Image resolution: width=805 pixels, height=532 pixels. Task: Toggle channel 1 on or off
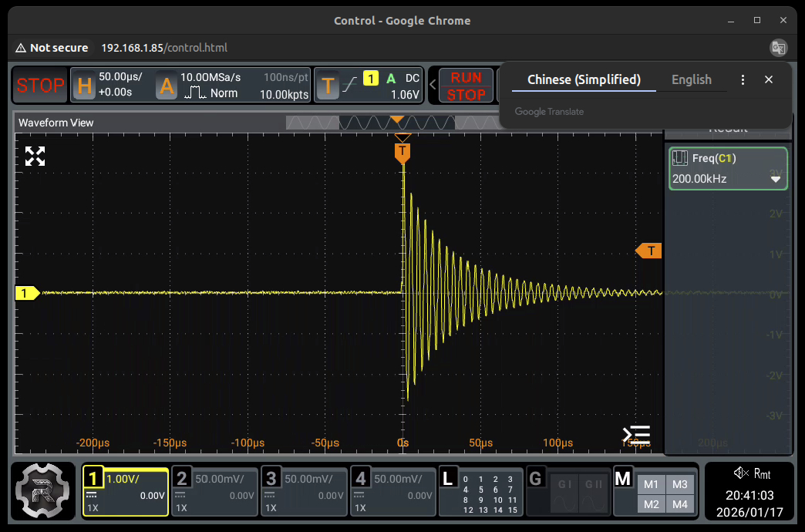click(x=93, y=478)
